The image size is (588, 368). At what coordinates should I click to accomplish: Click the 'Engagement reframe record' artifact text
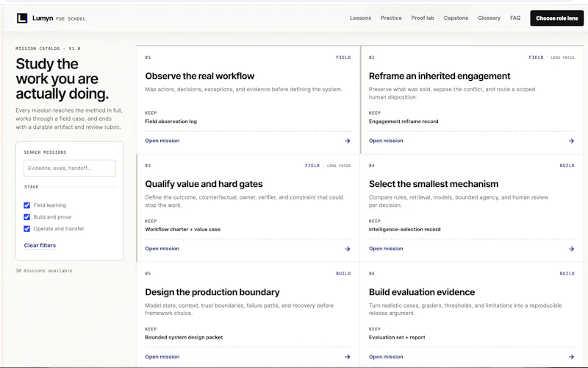click(x=404, y=121)
